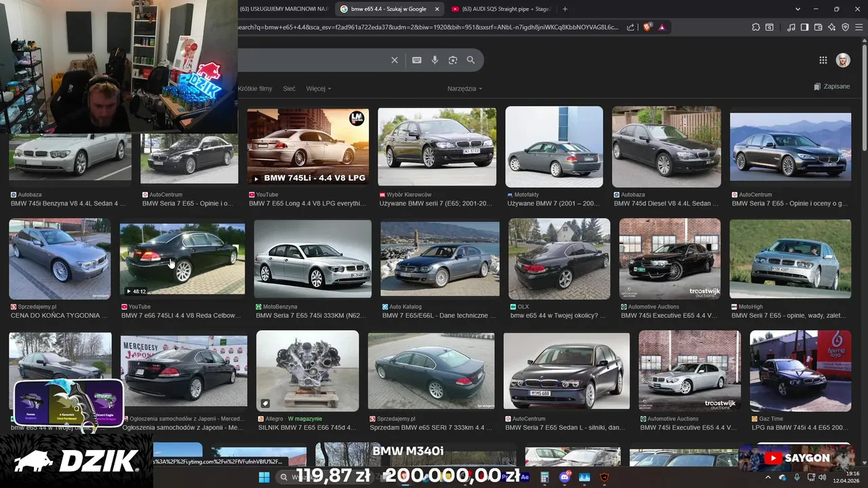The image size is (868, 488).
Task: Open the 48:12 YouTube black BMW thumbnail
Action: 182,260
